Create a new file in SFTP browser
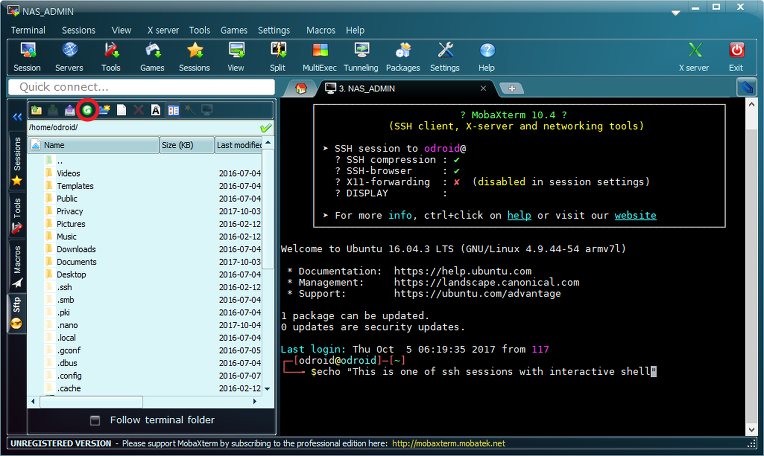The image size is (764, 456). click(121, 110)
